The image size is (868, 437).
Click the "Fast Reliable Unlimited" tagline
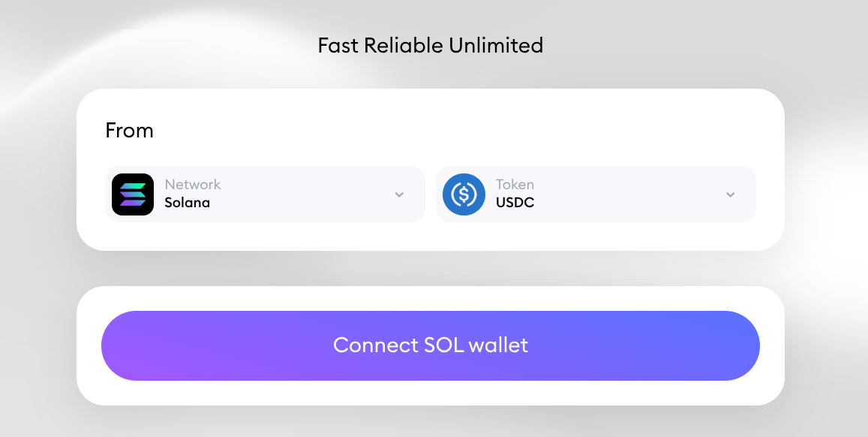pyautogui.click(x=430, y=46)
